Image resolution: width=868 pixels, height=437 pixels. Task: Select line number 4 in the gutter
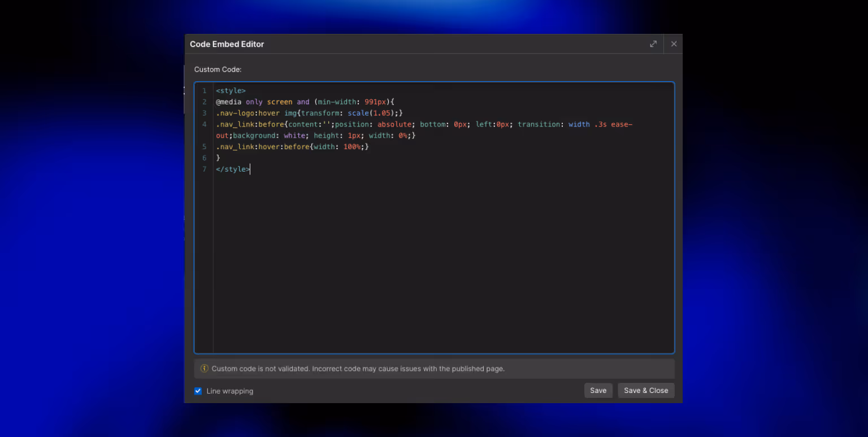[x=204, y=124]
